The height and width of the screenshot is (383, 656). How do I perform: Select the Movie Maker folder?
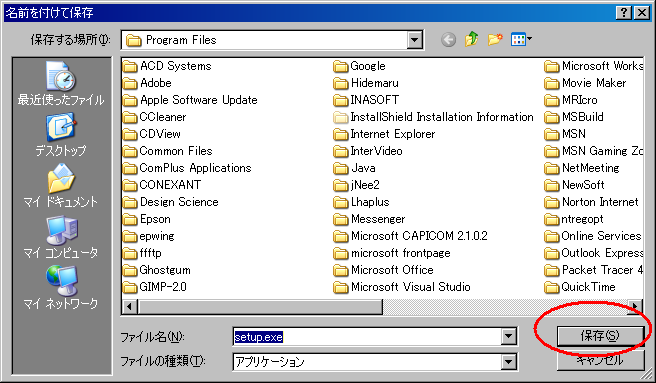(x=585, y=83)
